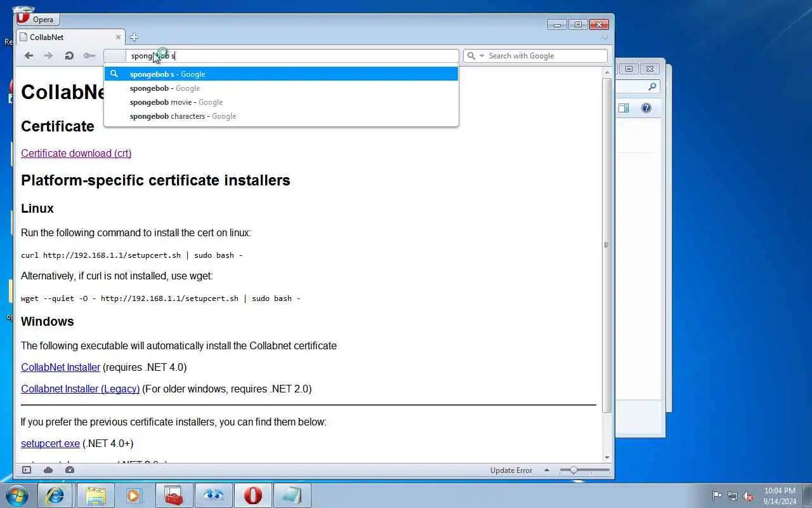Select the 'spongebob s - Google' suggestion
The height and width of the screenshot is (508, 812).
pyautogui.click(x=281, y=74)
